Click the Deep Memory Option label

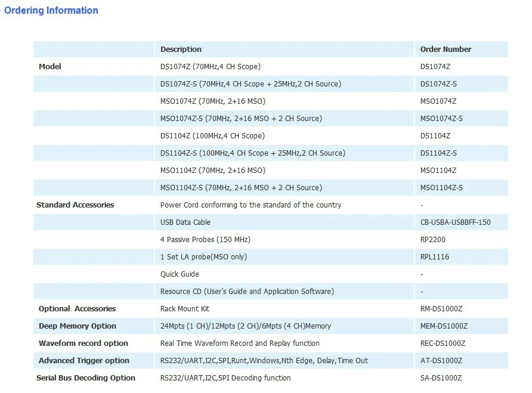[78, 326]
